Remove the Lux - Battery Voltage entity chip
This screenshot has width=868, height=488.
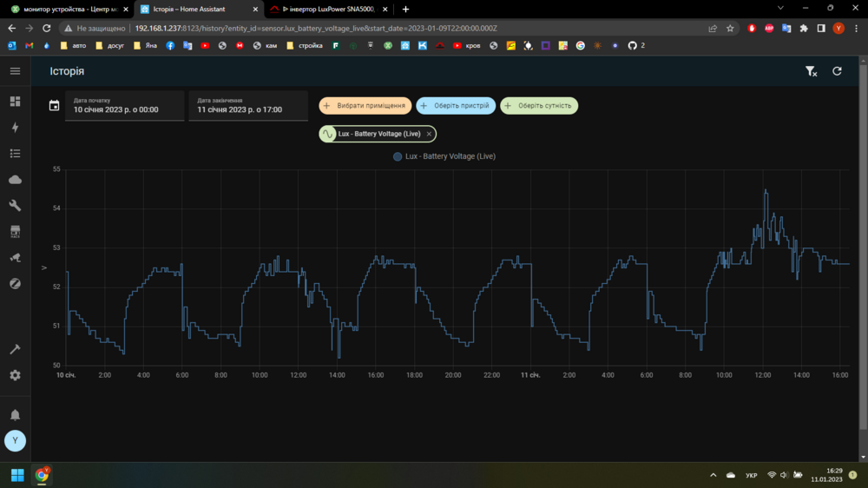click(x=429, y=134)
